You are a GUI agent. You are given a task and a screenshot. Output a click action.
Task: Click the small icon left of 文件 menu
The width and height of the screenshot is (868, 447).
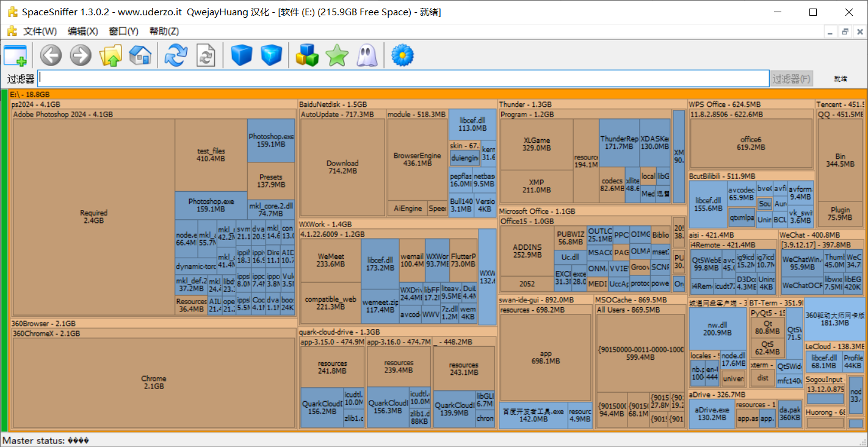click(x=12, y=31)
